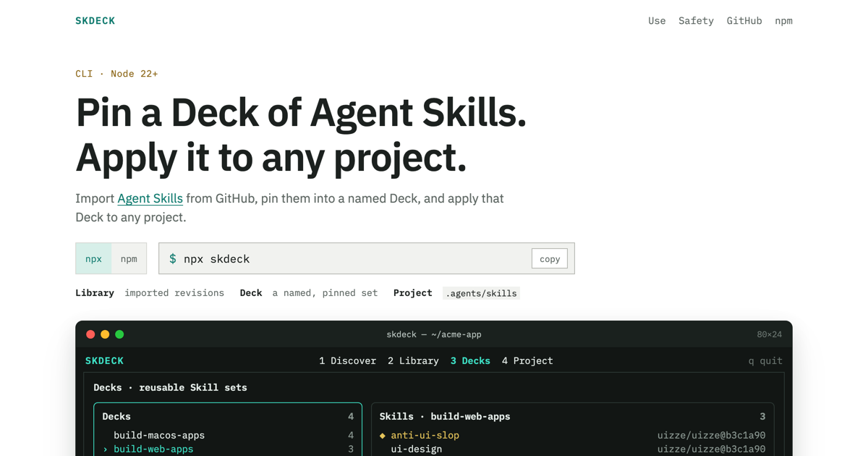
Task: Click the red close dot on terminal
Action: (90, 334)
